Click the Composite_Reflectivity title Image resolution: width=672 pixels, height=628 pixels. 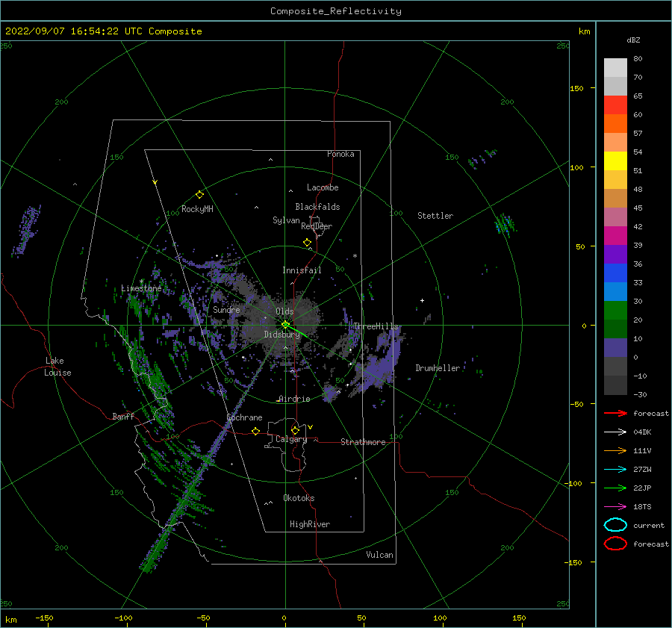pos(336,11)
